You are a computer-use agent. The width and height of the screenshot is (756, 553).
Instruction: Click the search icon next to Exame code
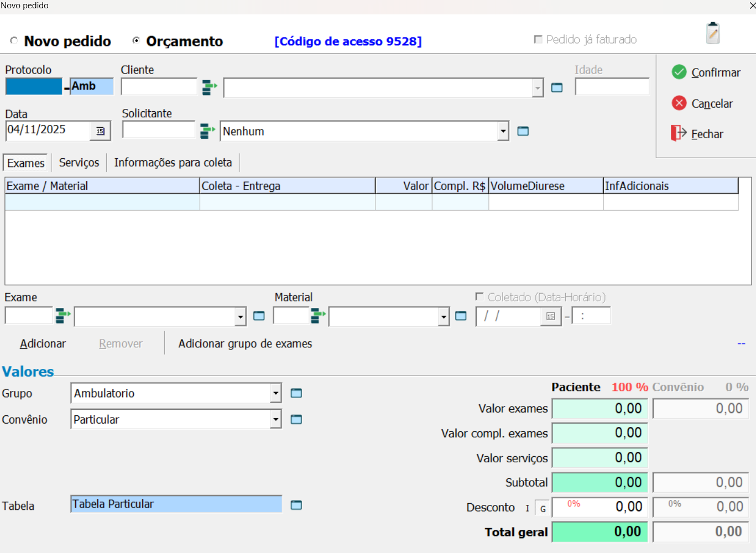pos(63,316)
